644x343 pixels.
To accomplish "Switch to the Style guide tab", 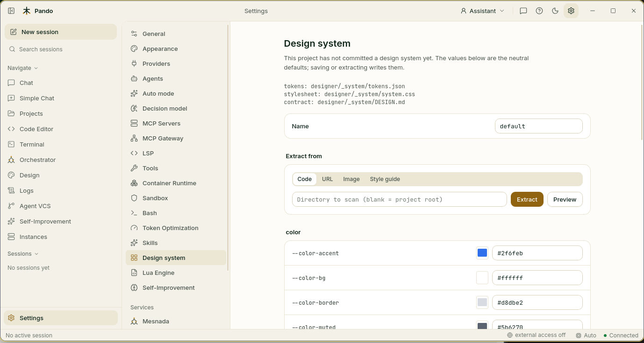I will [385, 179].
